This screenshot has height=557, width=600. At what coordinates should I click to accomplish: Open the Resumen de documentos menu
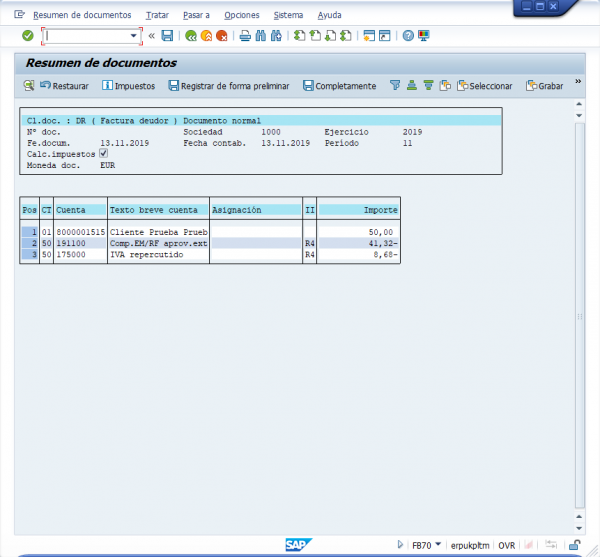click(82, 15)
